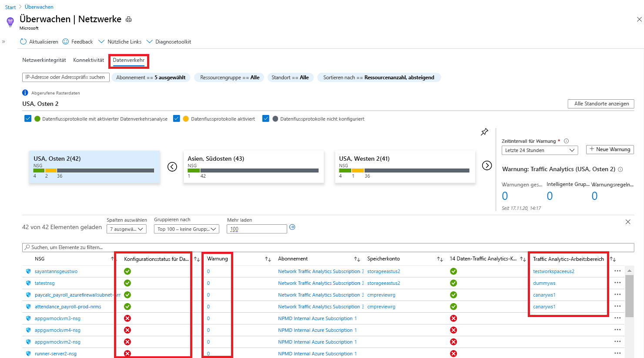Open the Standort filter pill

point(290,78)
